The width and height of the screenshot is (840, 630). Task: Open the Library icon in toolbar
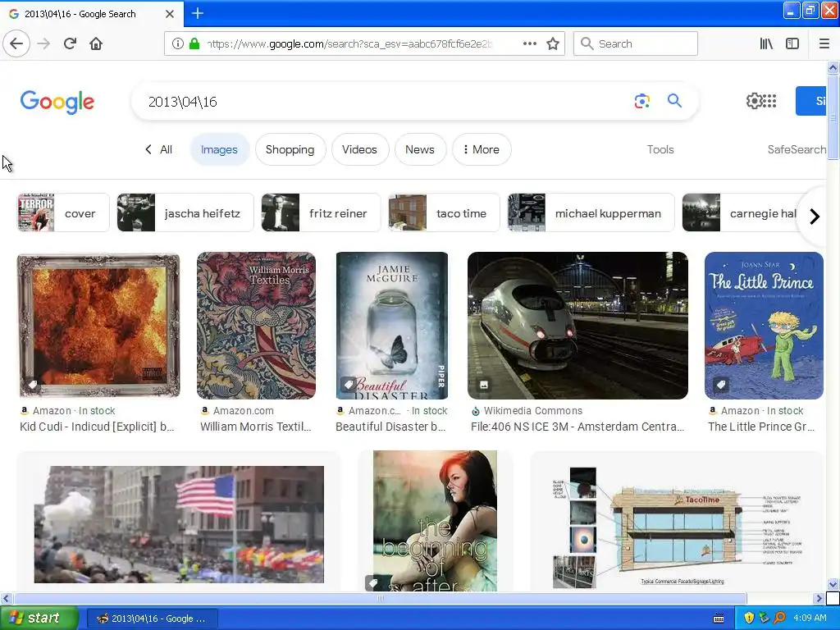[x=767, y=44]
